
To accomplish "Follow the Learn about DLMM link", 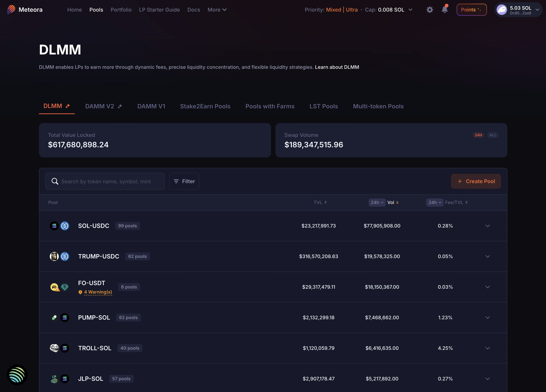I will pyautogui.click(x=337, y=67).
